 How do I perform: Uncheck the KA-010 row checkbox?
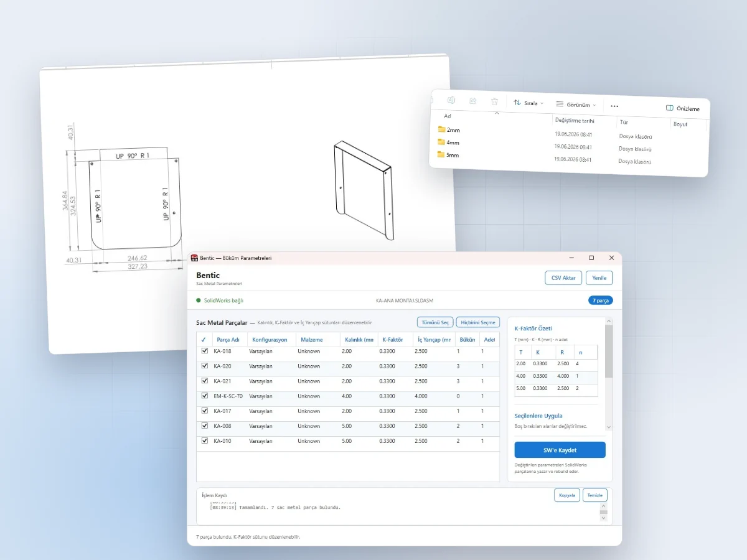pos(204,441)
